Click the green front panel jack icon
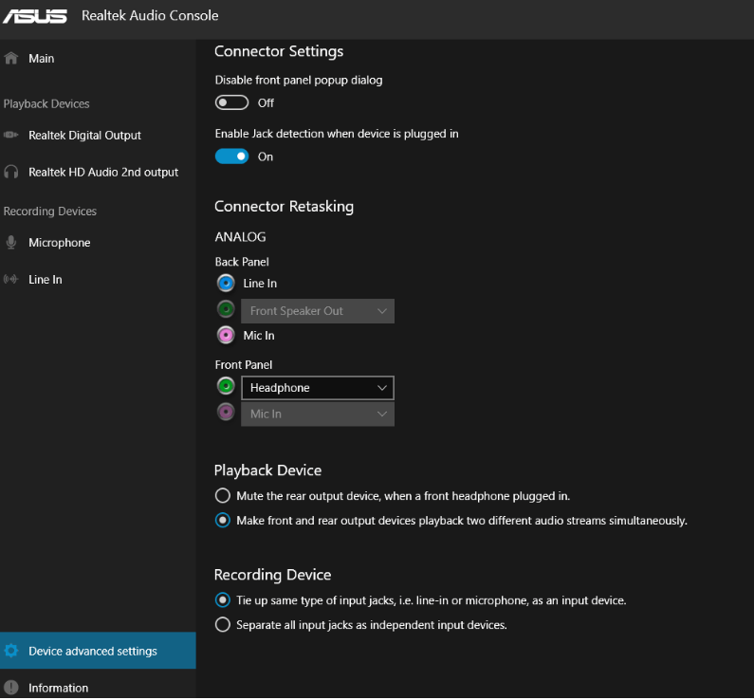754x700 pixels. click(226, 386)
